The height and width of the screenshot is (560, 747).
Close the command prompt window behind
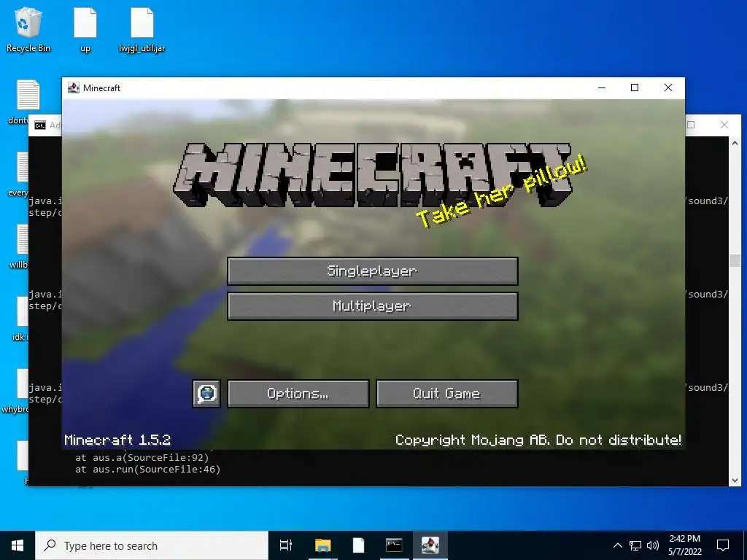[724, 125]
